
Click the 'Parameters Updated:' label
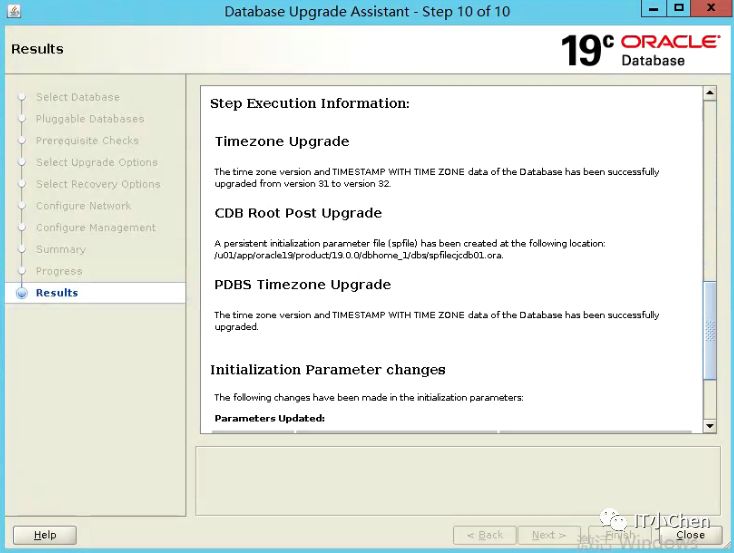(270, 418)
